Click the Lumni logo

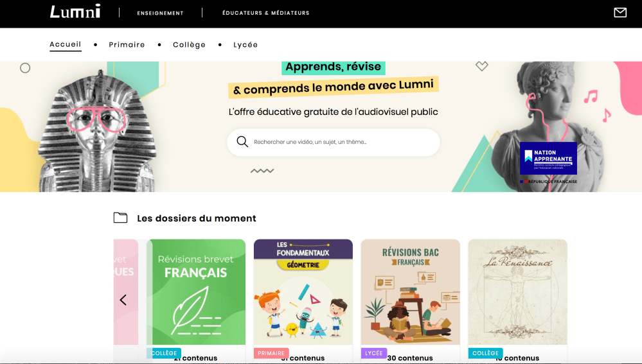75,12
